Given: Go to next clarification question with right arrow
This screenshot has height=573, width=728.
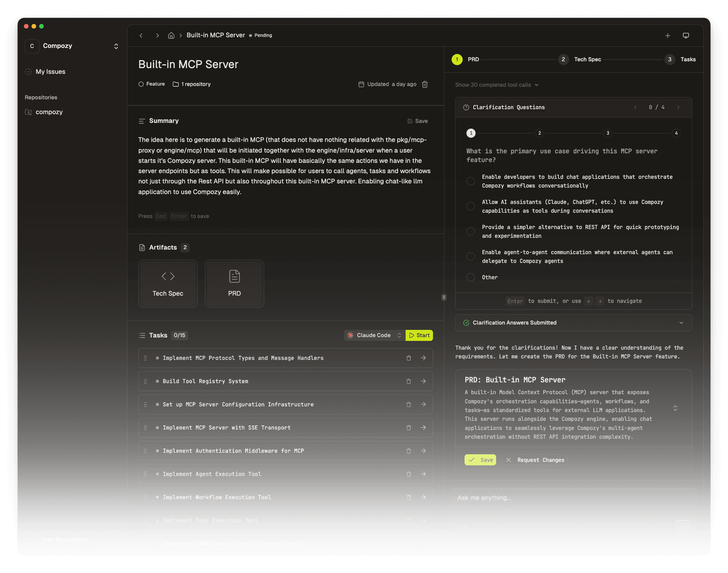Looking at the screenshot, I should 678,107.
